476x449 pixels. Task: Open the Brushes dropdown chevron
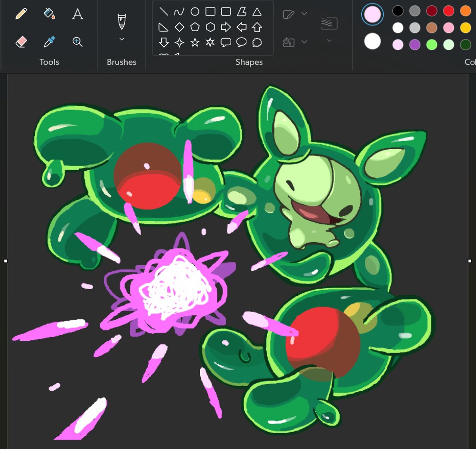121,39
